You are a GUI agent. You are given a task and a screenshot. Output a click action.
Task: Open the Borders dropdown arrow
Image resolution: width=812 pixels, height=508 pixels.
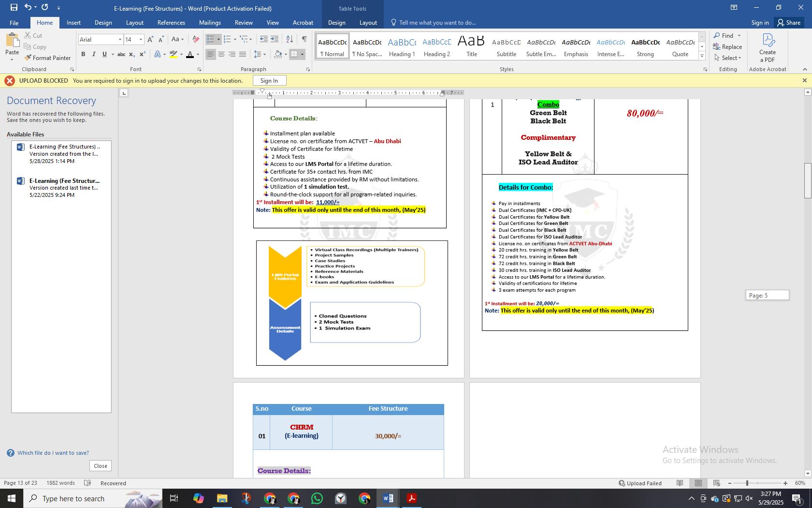pyautogui.click(x=303, y=54)
